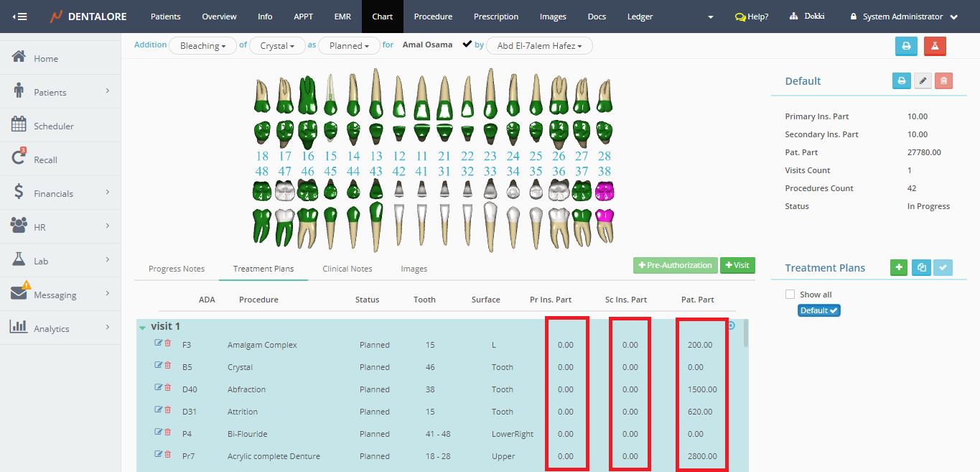Toggle the checkmark before 'by' provider
This screenshot has width=980, height=472.
[467, 45]
